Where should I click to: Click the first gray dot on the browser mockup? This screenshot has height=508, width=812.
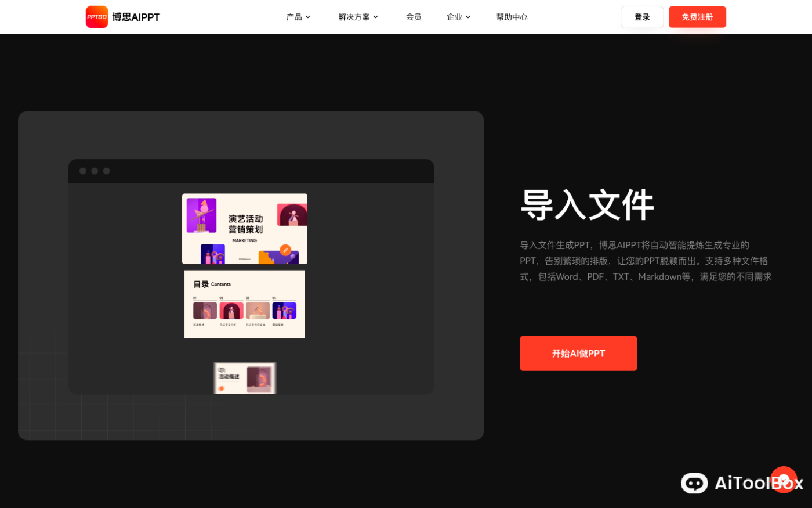pos(82,171)
